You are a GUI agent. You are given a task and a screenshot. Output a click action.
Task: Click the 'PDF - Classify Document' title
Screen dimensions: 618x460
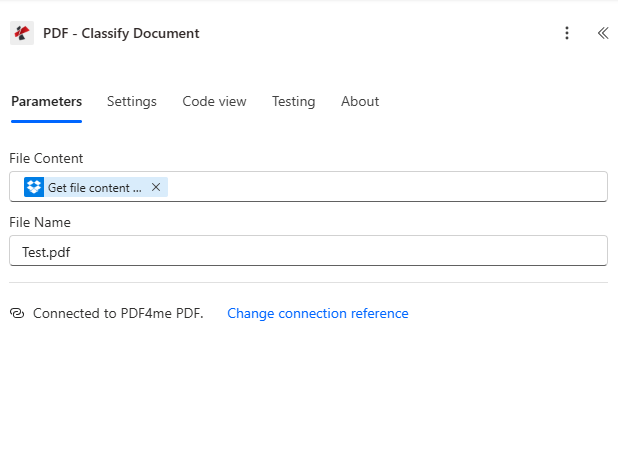(121, 33)
